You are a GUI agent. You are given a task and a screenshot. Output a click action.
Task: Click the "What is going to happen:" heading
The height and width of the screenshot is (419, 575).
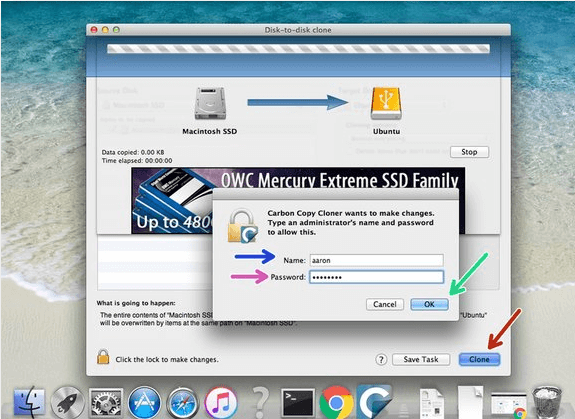[x=136, y=303]
